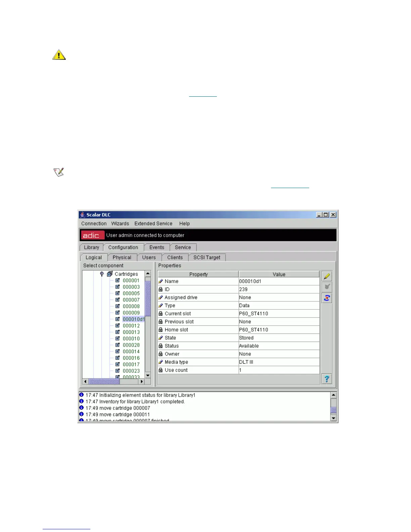Screen dimensions: 411x532
Task: Open context help with the question mark button
Action: pyautogui.click(x=327, y=379)
